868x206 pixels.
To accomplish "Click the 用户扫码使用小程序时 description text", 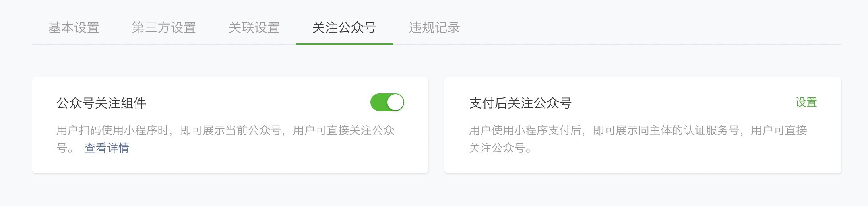I will click(x=225, y=139).
